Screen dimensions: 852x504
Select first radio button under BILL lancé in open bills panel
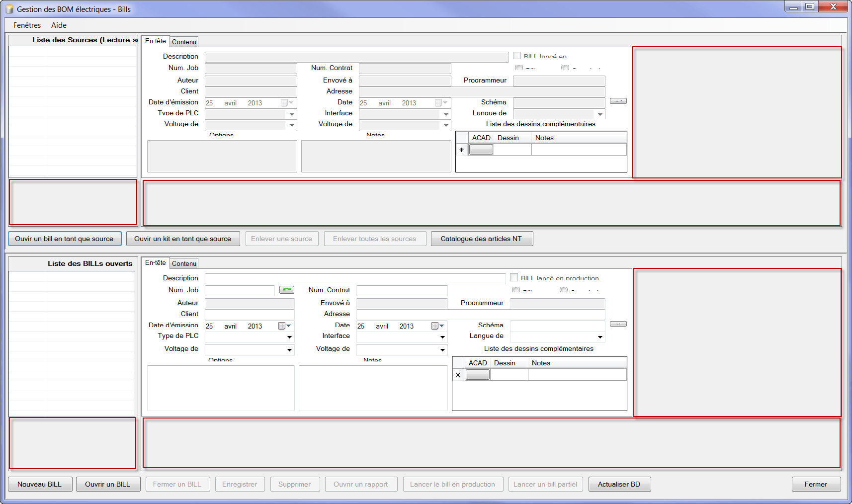pos(516,289)
